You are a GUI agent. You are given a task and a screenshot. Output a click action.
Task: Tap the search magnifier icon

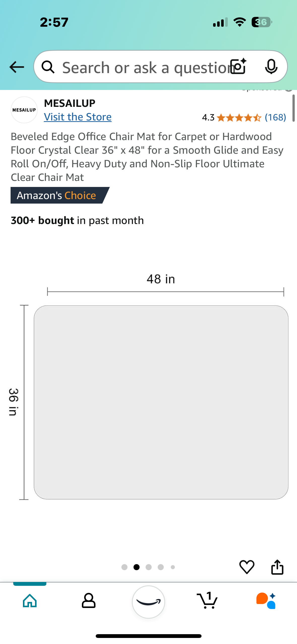[48, 67]
